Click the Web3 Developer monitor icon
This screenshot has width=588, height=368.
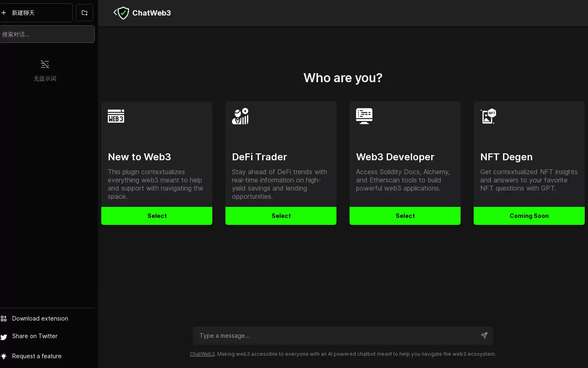pos(364,116)
